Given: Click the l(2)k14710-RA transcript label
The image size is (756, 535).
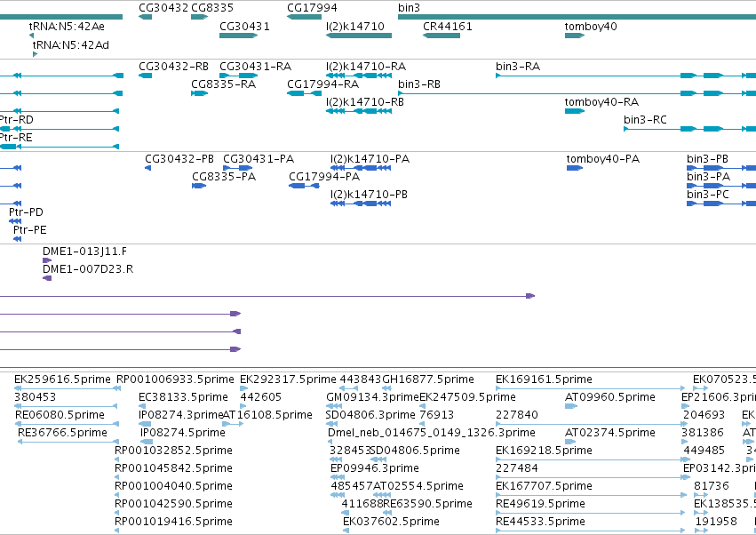Looking at the screenshot, I should [x=366, y=67].
